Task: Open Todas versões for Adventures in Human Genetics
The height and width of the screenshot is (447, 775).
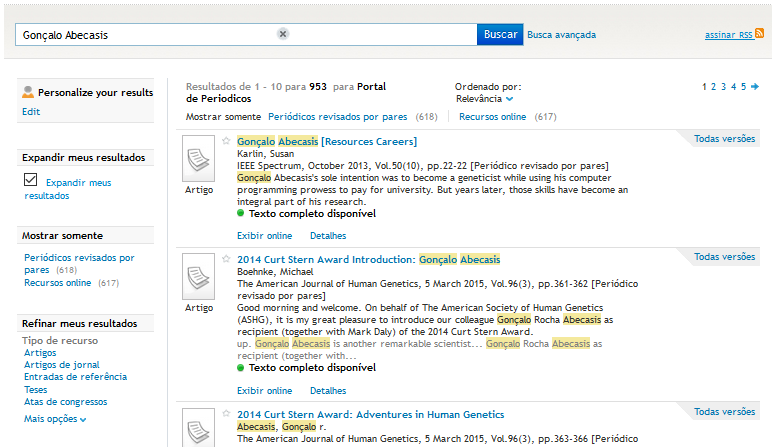Action: pyautogui.click(x=724, y=412)
